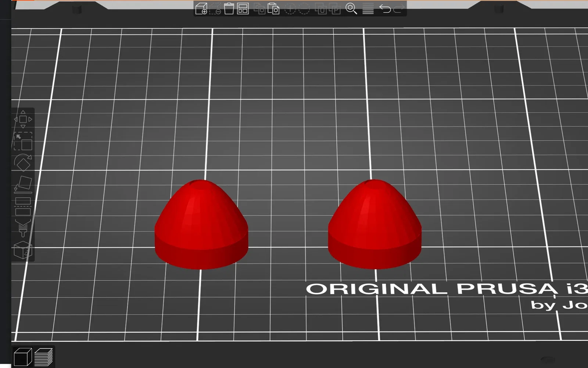Click the Arrange objects icon

[x=243, y=8]
